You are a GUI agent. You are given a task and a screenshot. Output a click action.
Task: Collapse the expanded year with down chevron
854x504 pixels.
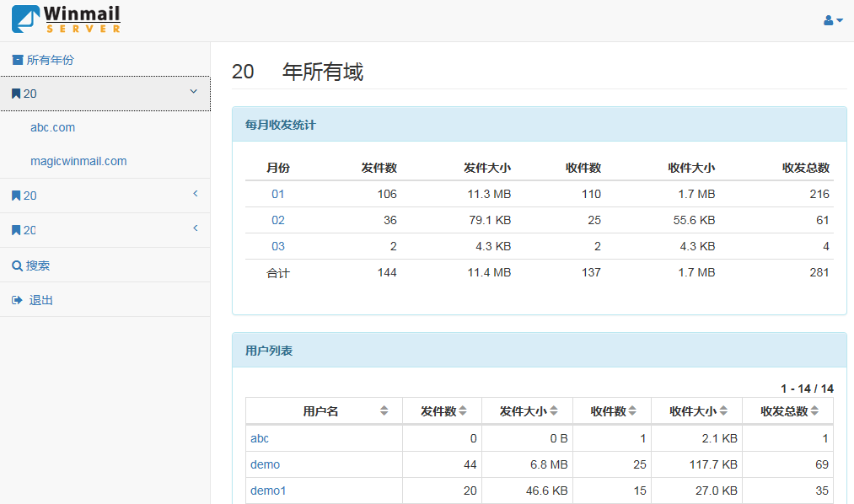pos(193,92)
